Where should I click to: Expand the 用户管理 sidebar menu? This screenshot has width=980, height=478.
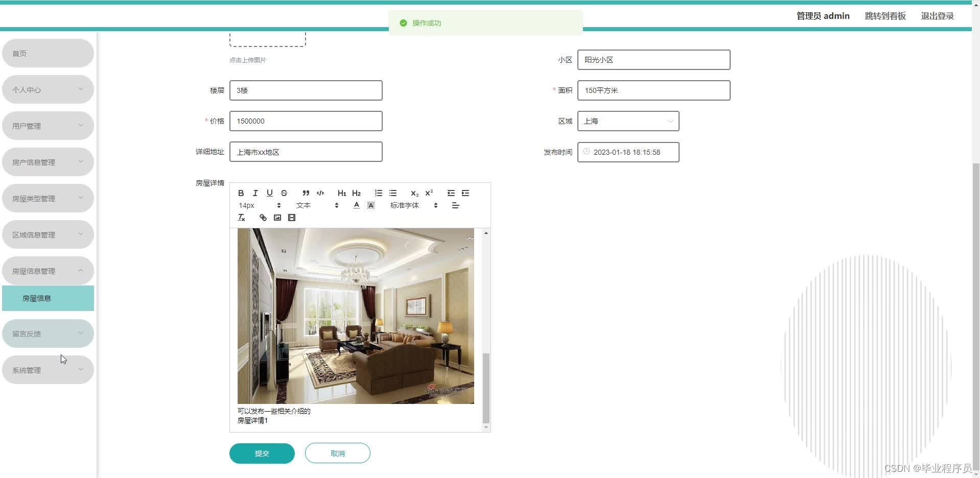pyautogui.click(x=48, y=126)
